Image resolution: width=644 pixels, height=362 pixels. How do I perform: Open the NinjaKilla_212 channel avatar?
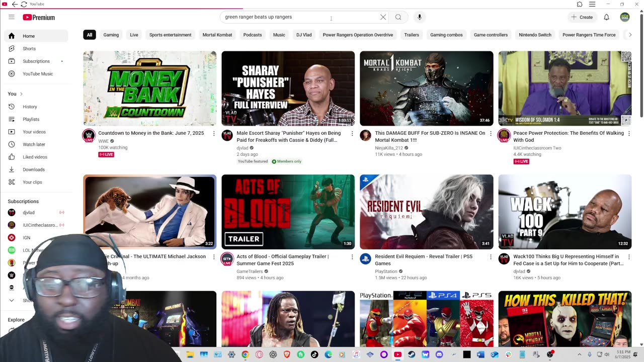click(366, 135)
